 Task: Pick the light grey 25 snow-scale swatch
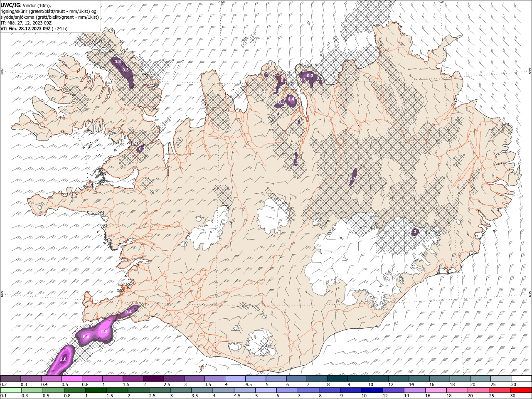[501, 379]
